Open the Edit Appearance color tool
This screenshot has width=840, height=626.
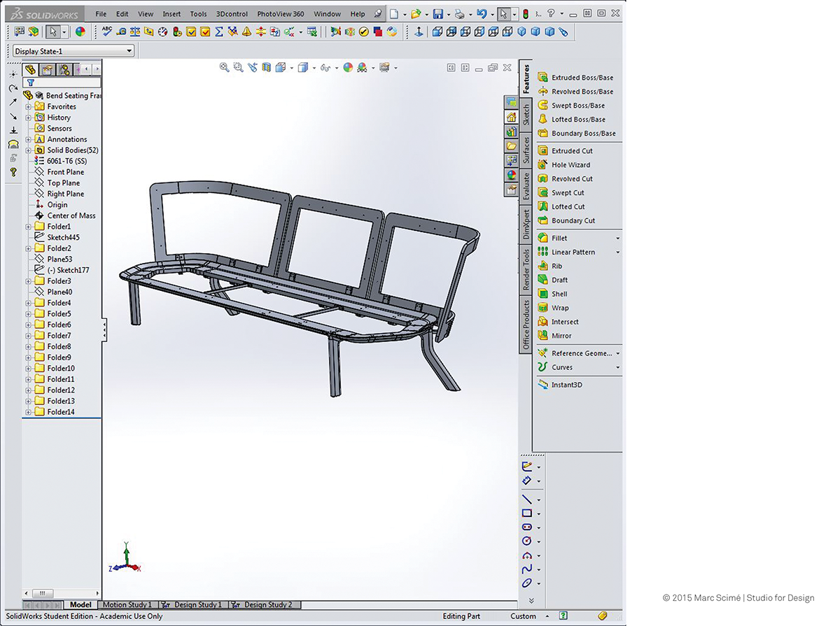tap(348, 67)
